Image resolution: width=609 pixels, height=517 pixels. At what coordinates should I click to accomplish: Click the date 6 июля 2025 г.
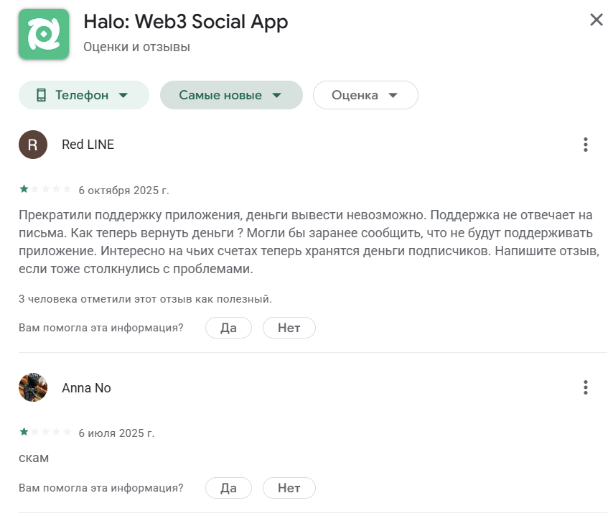coord(117,433)
